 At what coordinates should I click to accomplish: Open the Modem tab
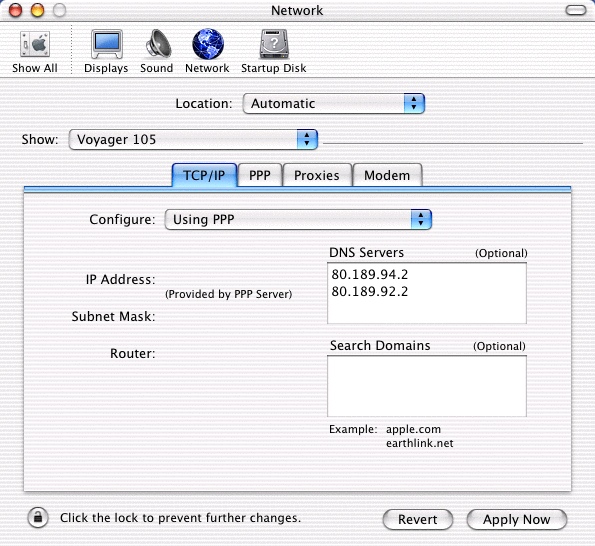(387, 175)
